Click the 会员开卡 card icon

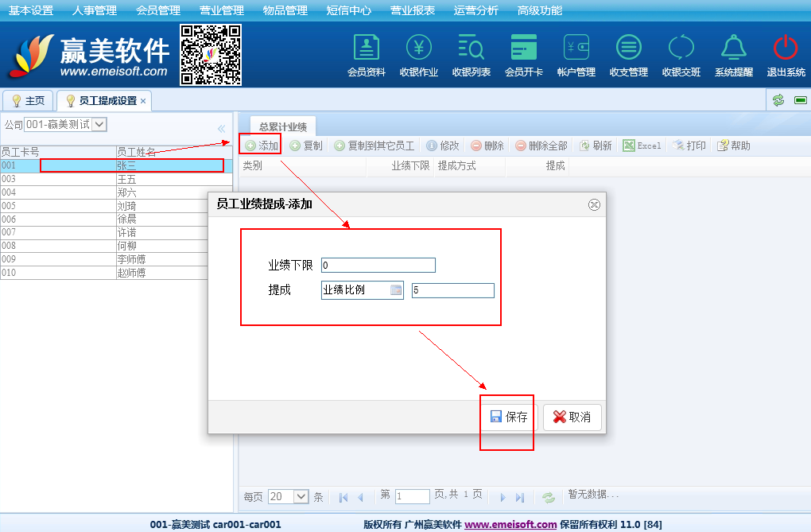[524, 49]
